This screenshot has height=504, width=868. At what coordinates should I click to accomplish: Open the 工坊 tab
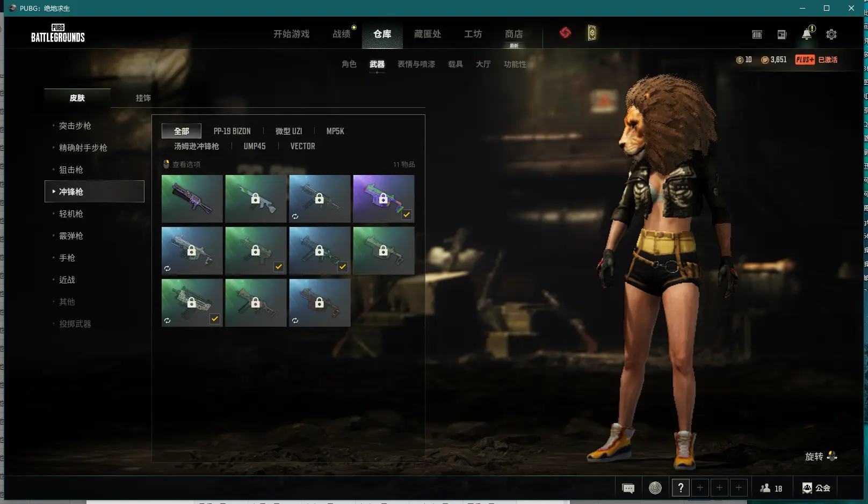473,34
